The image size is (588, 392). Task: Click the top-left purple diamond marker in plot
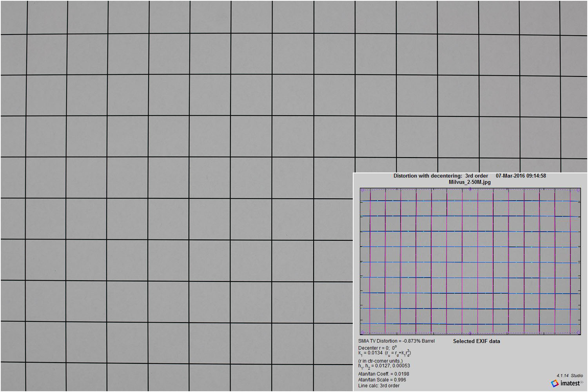(363, 190)
